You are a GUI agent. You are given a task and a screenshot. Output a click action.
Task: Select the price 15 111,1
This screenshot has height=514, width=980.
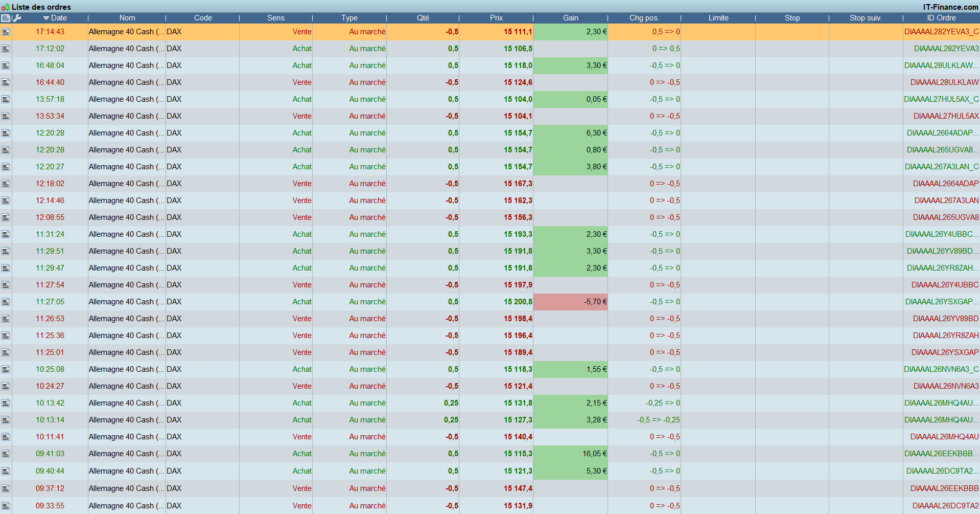518,32
